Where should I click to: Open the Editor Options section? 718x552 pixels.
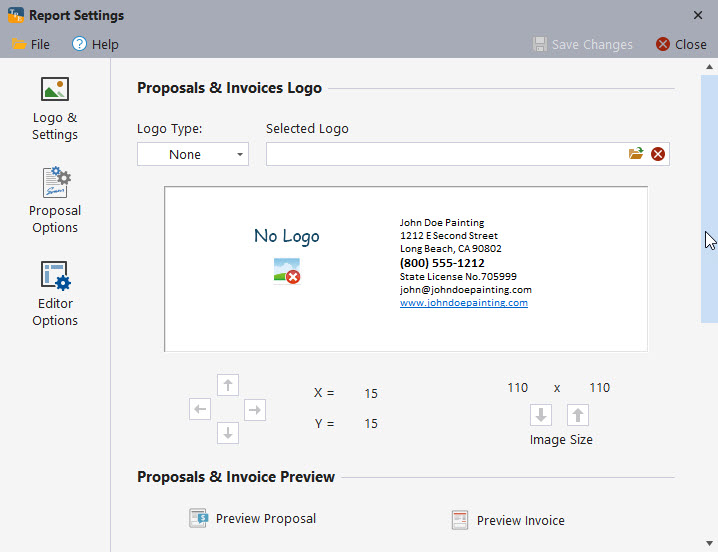[55, 294]
